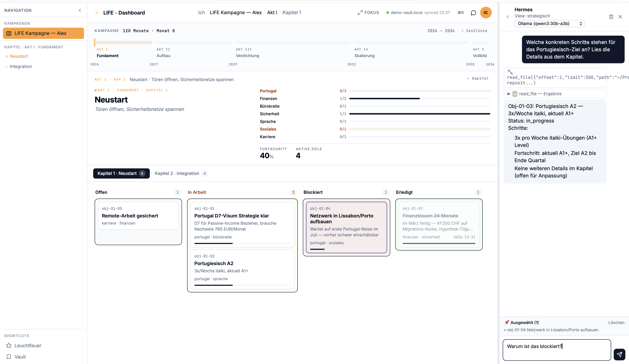Image resolution: width=629 pixels, height=364 pixels.
Task: Open the Vault bookmark icon
Action: point(9,357)
